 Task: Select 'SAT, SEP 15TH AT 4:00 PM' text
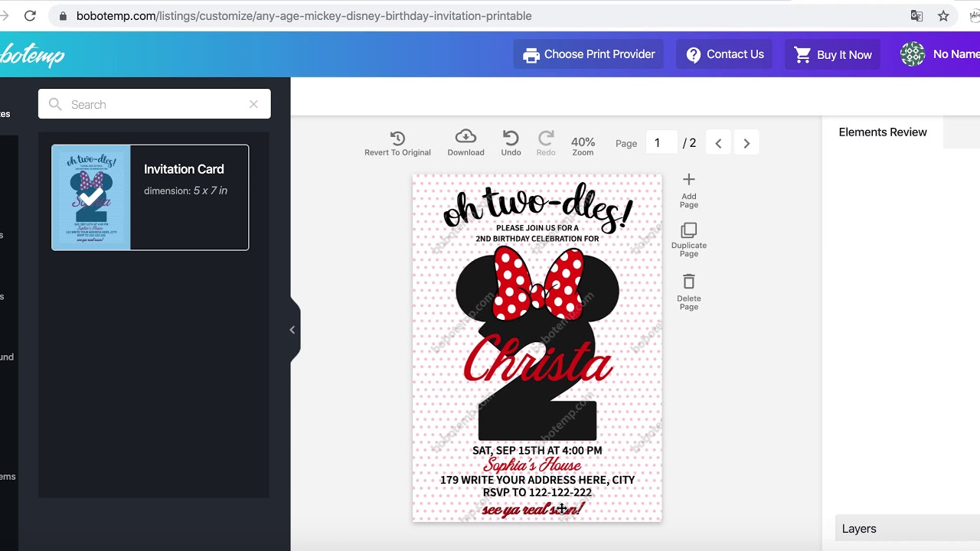537,450
